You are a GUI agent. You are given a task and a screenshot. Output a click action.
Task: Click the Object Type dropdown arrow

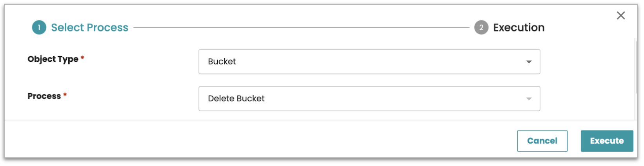point(529,62)
